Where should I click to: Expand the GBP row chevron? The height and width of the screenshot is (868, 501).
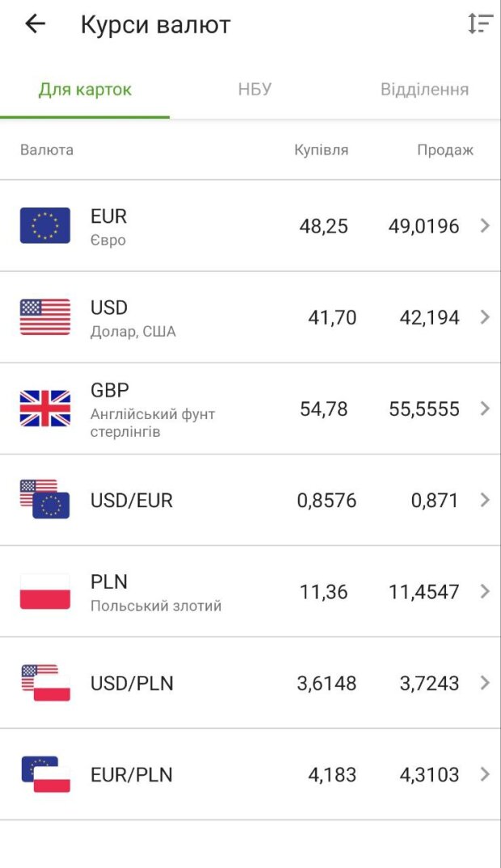point(485,409)
